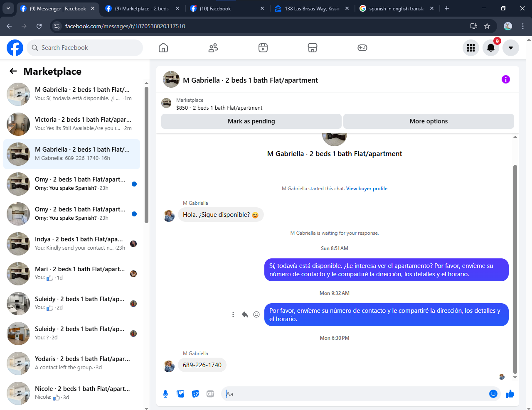View site information icon in address bar

coord(57,26)
